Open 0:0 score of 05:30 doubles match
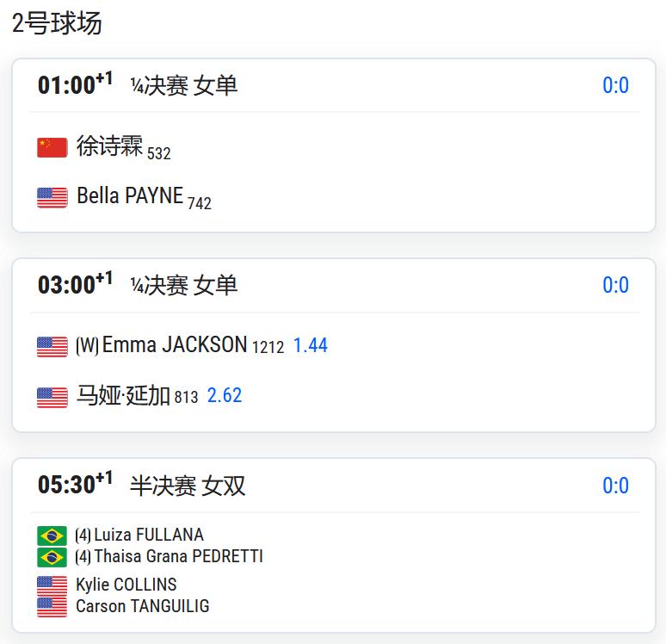Image resolution: width=666 pixels, height=644 pixels. click(615, 486)
